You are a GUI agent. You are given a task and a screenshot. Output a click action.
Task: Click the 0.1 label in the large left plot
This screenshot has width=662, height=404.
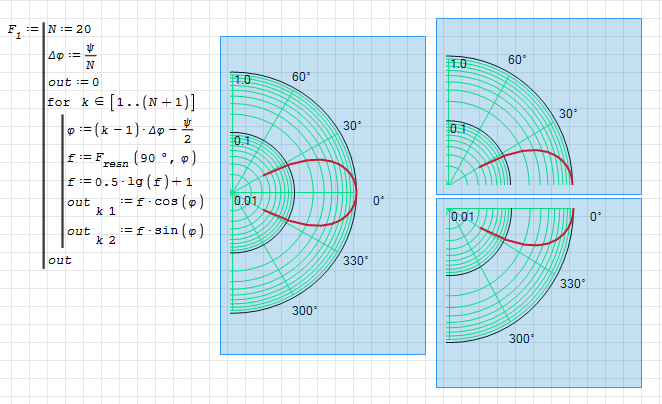(x=242, y=142)
